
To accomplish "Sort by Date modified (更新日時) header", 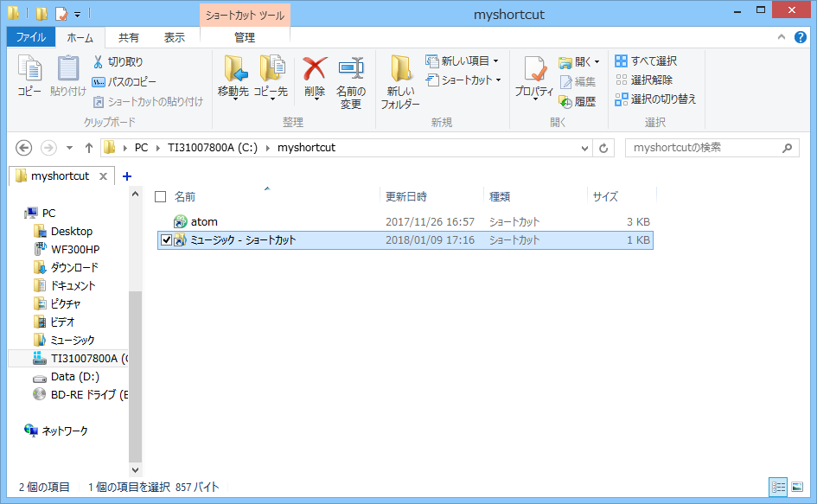I will click(x=405, y=196).
